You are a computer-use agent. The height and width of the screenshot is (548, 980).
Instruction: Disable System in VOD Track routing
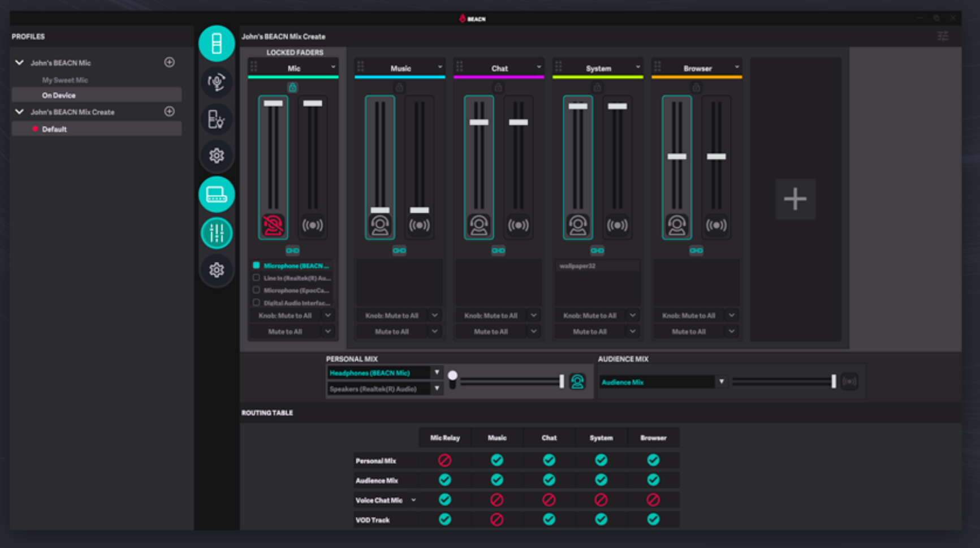[x=601, y=520]
